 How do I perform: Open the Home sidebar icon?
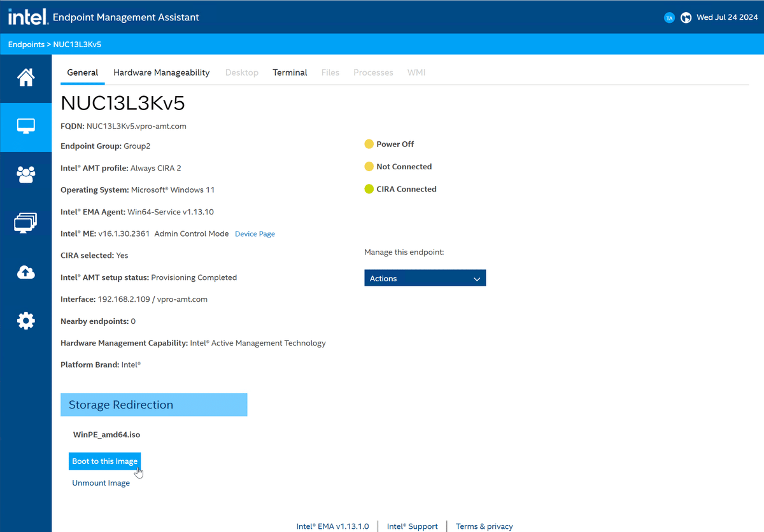[x=25, y=78]
